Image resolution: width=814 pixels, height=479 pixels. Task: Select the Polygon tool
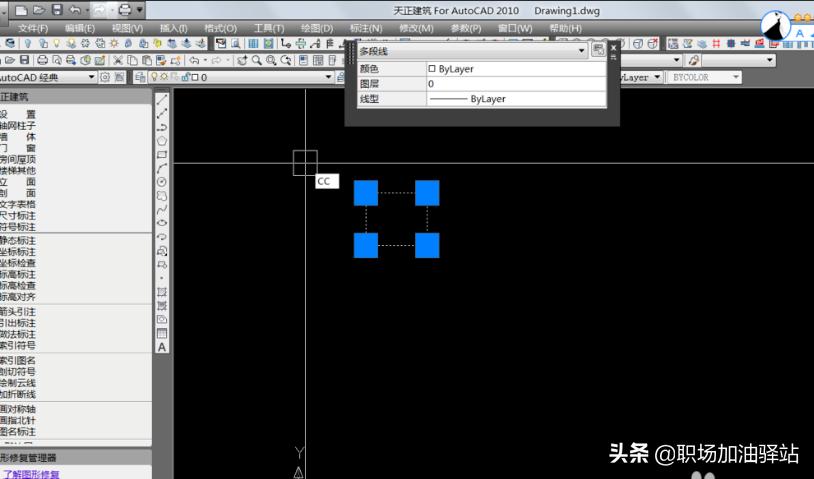[162, 141]
